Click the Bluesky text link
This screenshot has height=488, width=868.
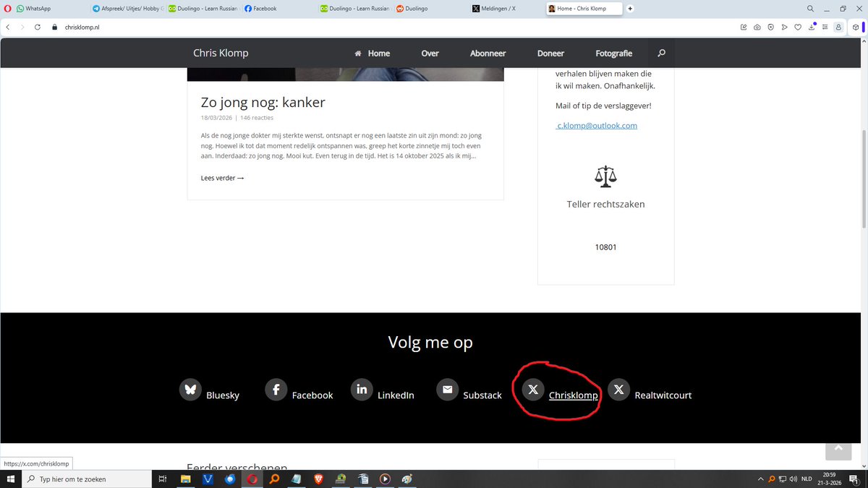223,395
